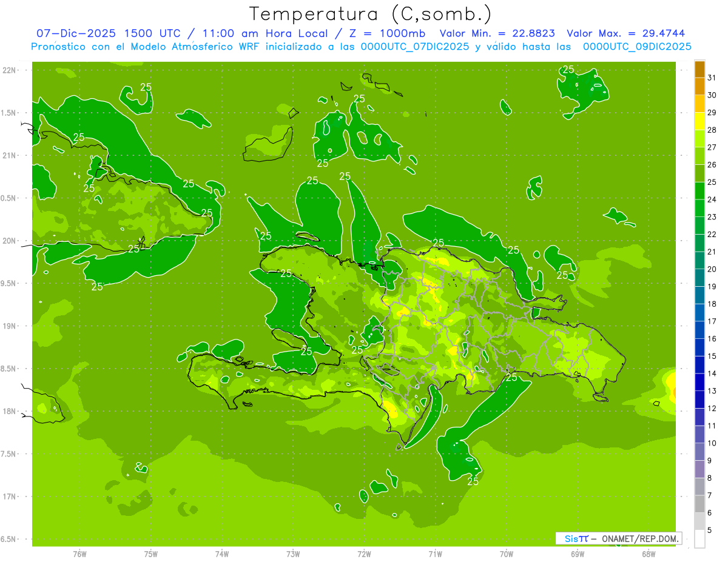Click the dark blue swatch between 13 and 14
Screen dimensions: 728x562
pyautogui.click(x=699, y=383)
